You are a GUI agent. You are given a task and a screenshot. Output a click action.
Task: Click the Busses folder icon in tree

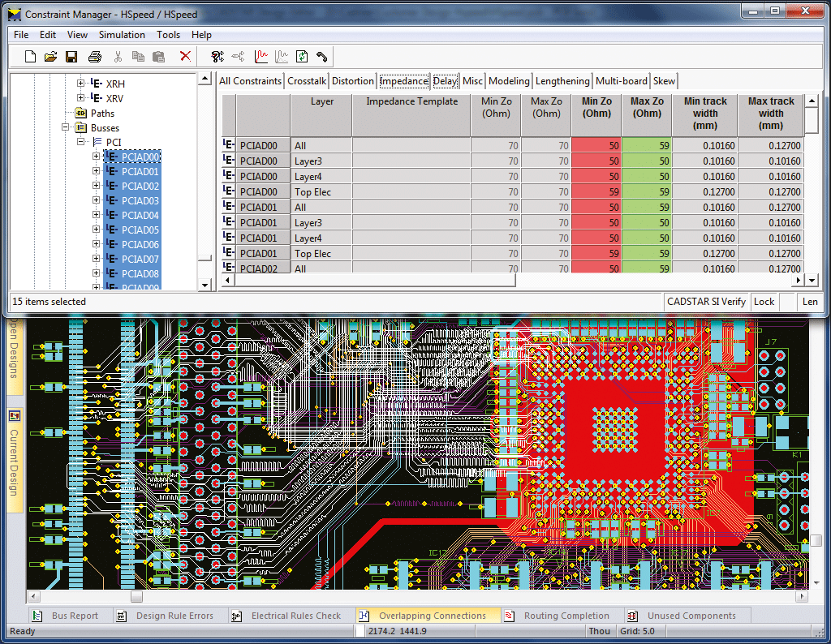81,127
